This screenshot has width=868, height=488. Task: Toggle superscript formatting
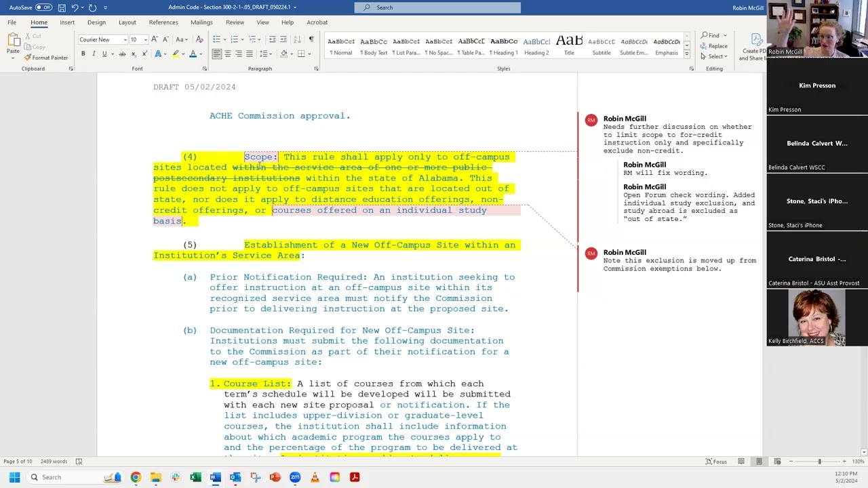[x=144, y=54]
